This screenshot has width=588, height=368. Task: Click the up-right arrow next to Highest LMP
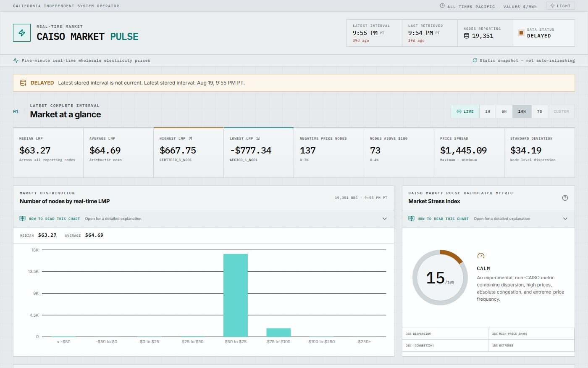[x=190, y=138]
